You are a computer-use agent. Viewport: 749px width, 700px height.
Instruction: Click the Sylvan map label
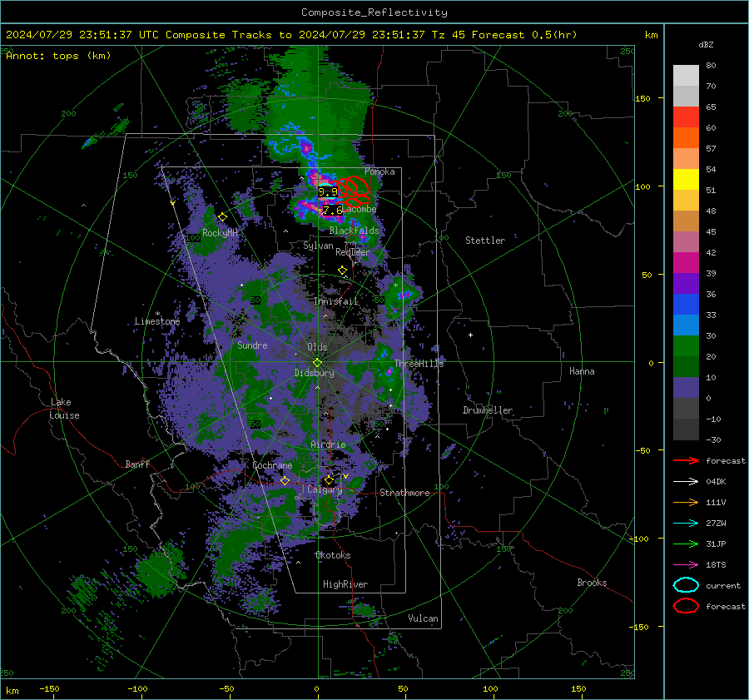318,246
